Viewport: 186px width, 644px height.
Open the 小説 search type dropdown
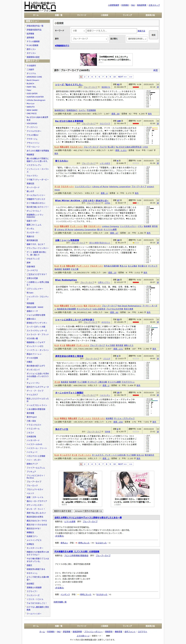pos(78,31)
